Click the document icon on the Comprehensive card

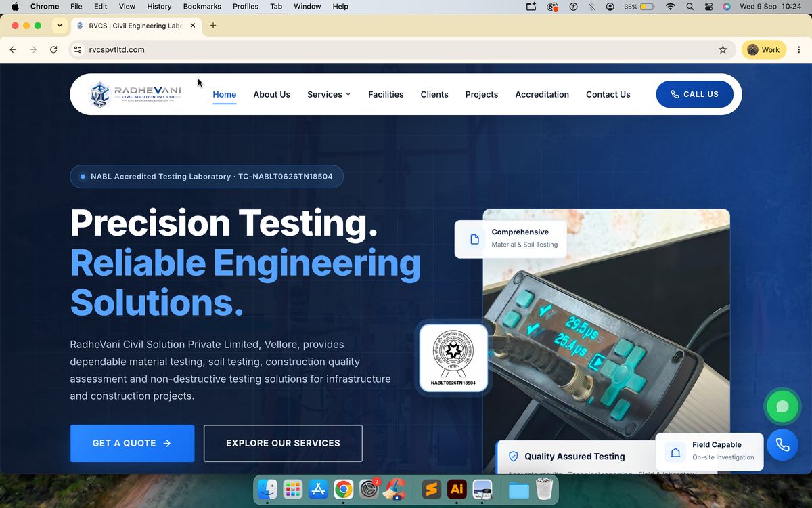tap(474, 239)
